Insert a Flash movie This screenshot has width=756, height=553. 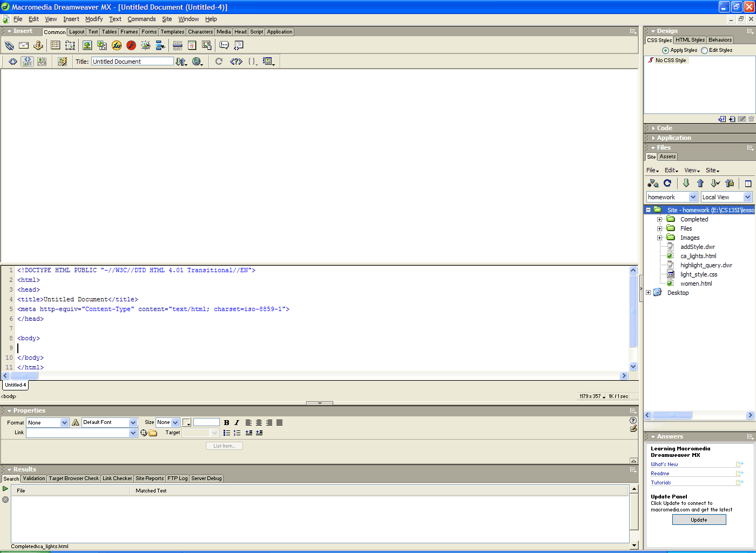pos(131,45)
